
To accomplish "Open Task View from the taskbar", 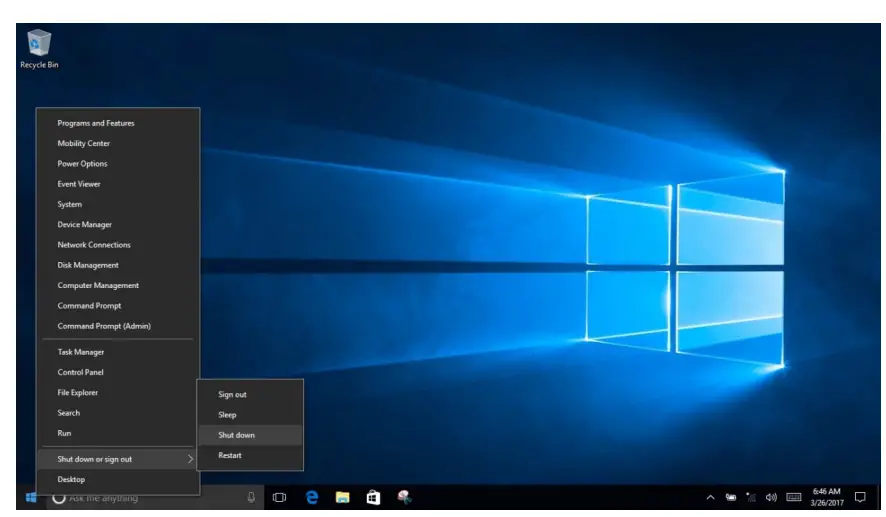I will [x=279, y=497].
